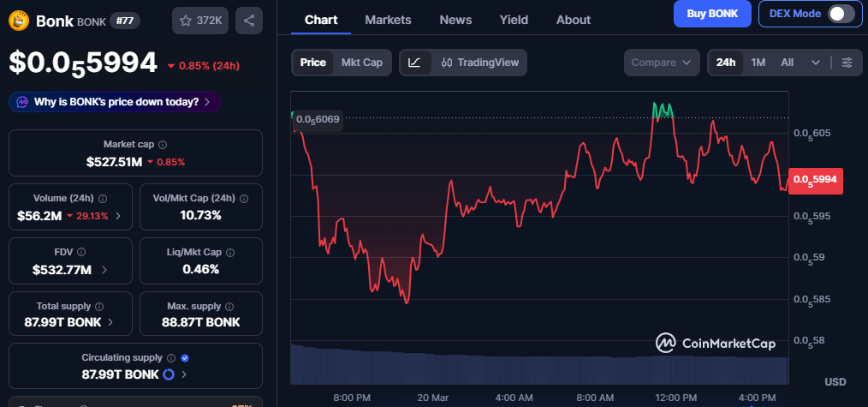Show Volume (24h) info icon

pyautogui.click(x=103, y=198)
